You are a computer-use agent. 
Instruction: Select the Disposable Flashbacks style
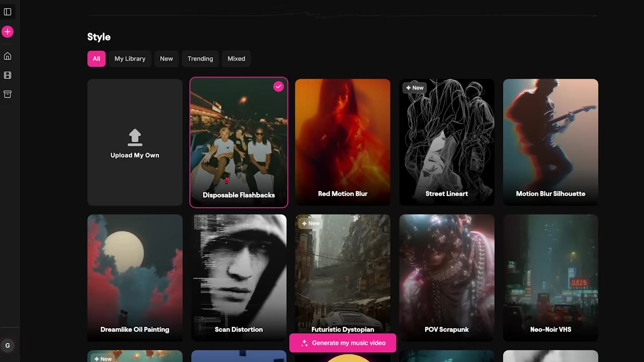(238, 142)
